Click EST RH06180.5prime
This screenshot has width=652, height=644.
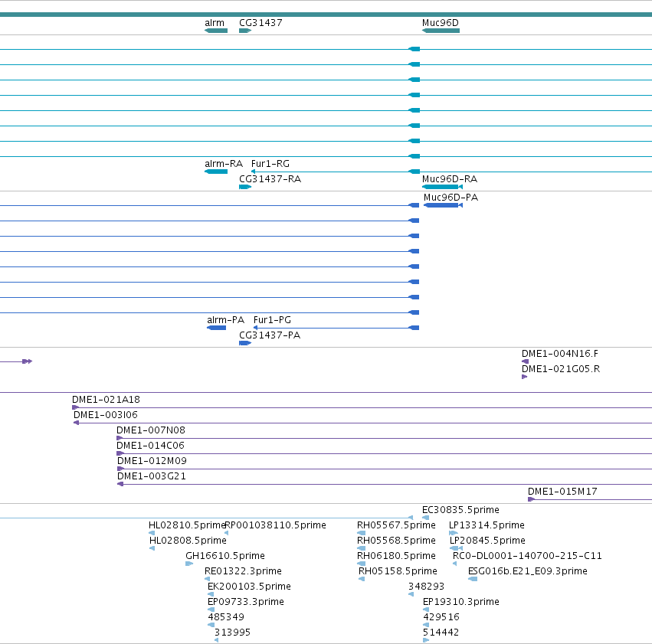pos(361,564)
